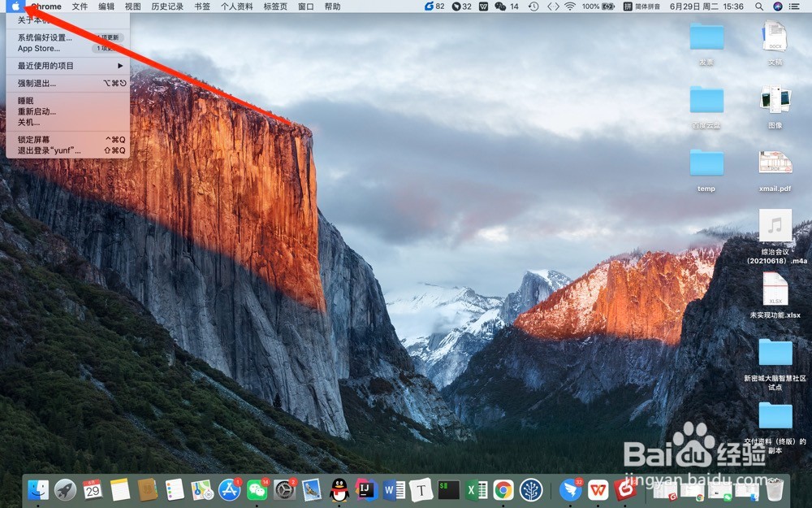Open Typora T icon in Dock

tap(421, 489)
